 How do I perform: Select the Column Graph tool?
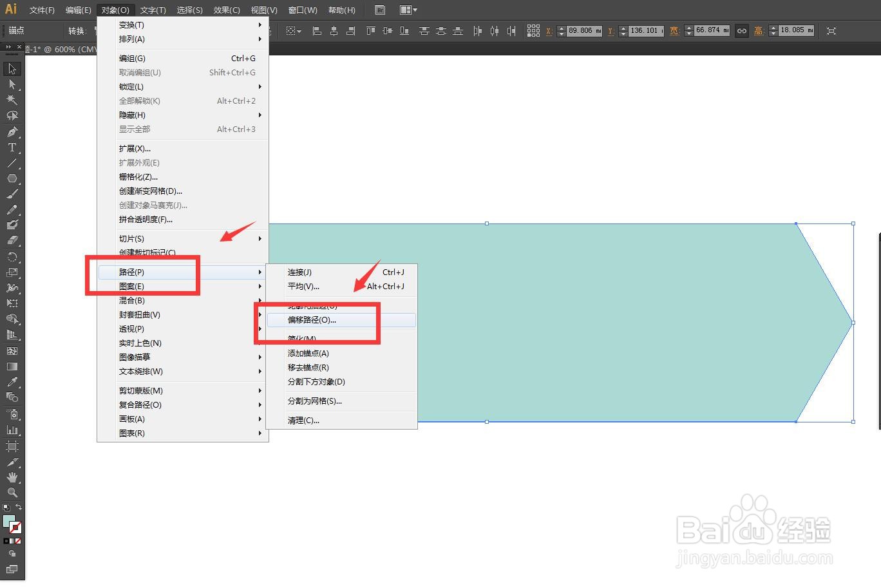click(x=12, y=430)
